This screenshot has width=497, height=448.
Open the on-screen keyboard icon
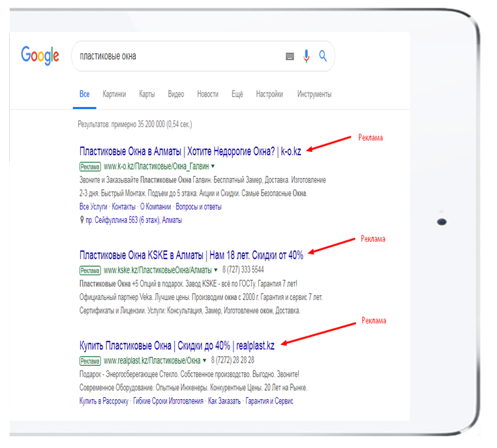tap(290, 56)
